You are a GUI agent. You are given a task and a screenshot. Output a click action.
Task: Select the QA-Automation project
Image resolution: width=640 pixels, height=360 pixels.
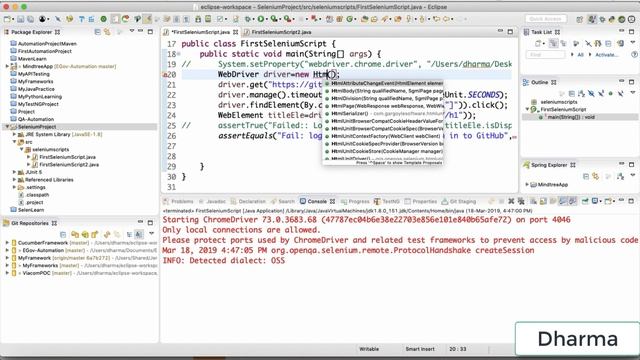click(36, 119)
